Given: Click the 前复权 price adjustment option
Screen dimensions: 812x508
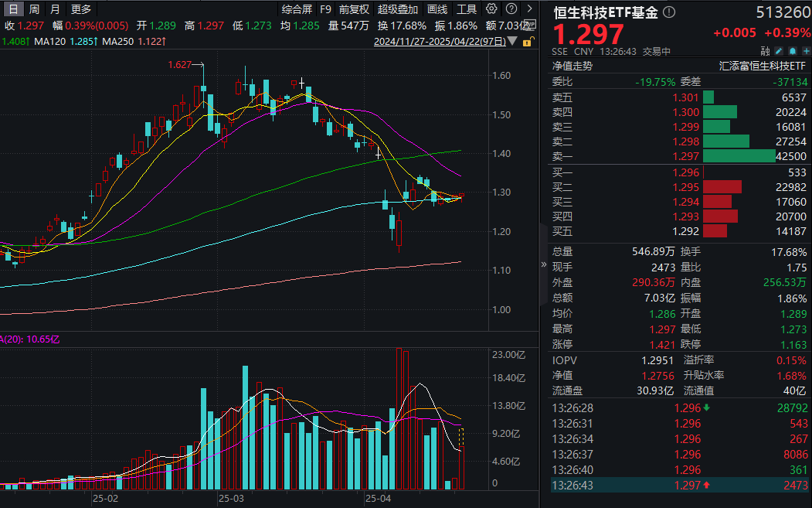Looking at the screenshot, I should 354,9.
